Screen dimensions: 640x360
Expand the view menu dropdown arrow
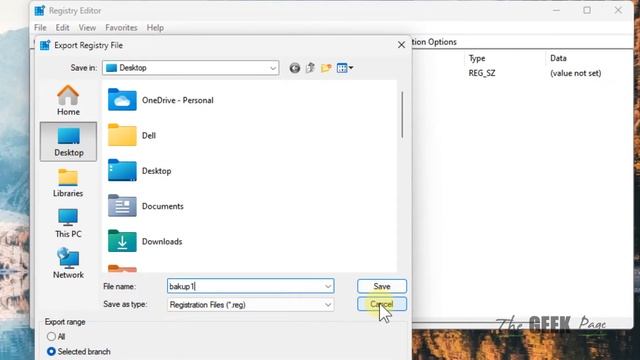[351, 68]
